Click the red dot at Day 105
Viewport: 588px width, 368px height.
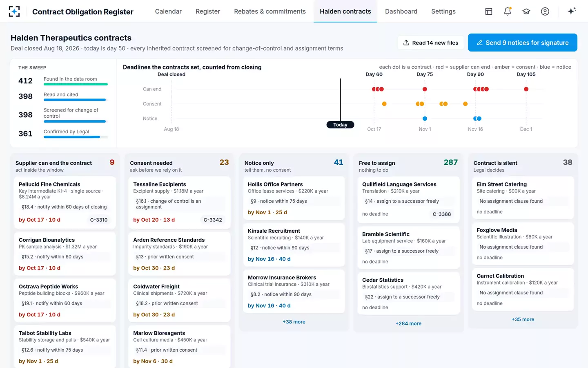(526, 89)
